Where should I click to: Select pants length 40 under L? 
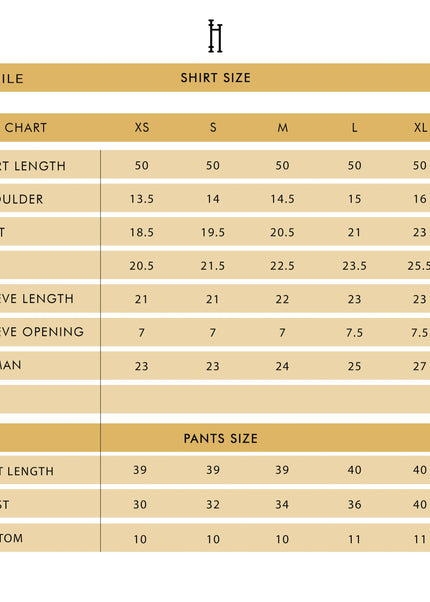[354, 470]
